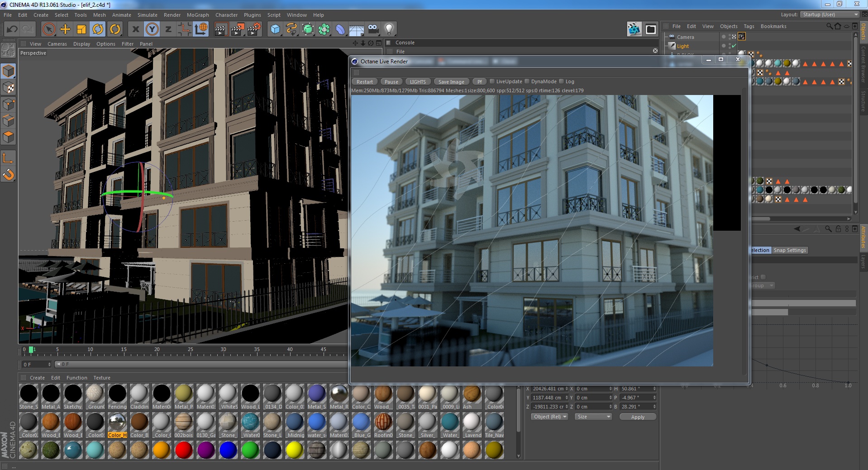The image size is (868, 470).
Task: Enable the Axis mode tool
Action: (9, 158)
